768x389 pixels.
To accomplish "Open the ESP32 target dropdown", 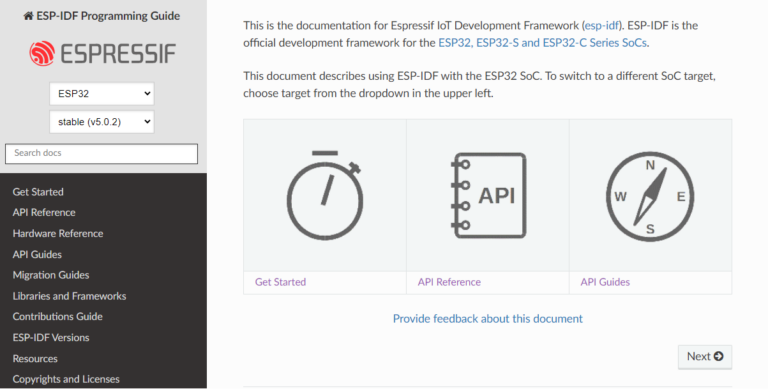I will click(102, 94).
